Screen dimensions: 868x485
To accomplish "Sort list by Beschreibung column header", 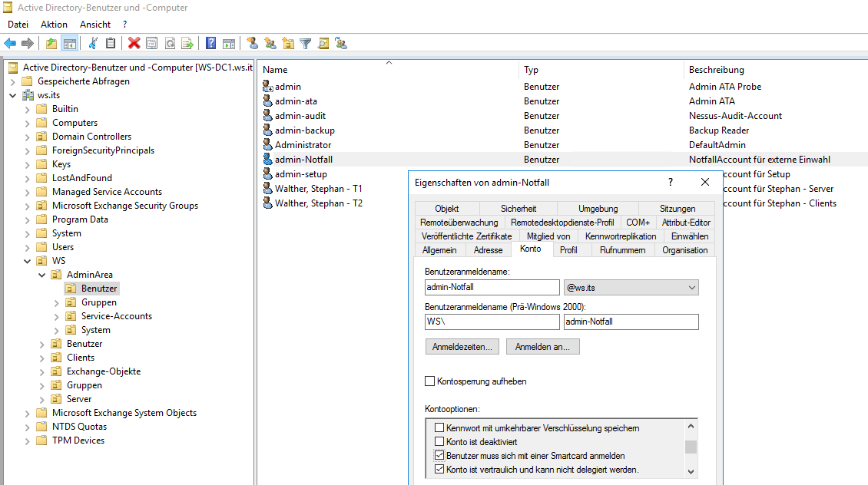I will pyautogui.click(x=776, y=70).
